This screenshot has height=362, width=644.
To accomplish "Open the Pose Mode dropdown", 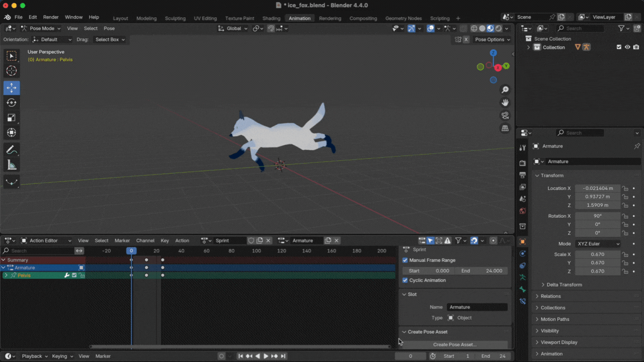I will coord(41,28).
